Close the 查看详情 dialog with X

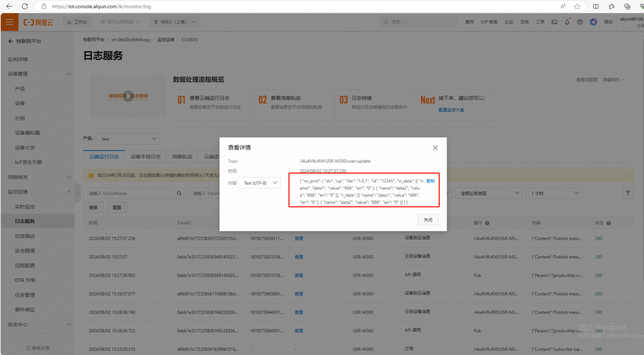coord(435,147)
